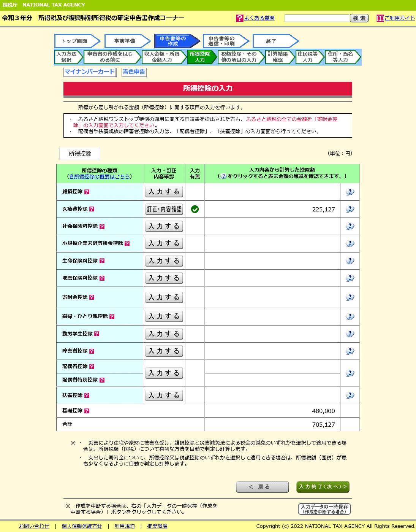Viewport: 416px width, 532px height.
Task: Click inside the search text field
Action: pos(317,18)
